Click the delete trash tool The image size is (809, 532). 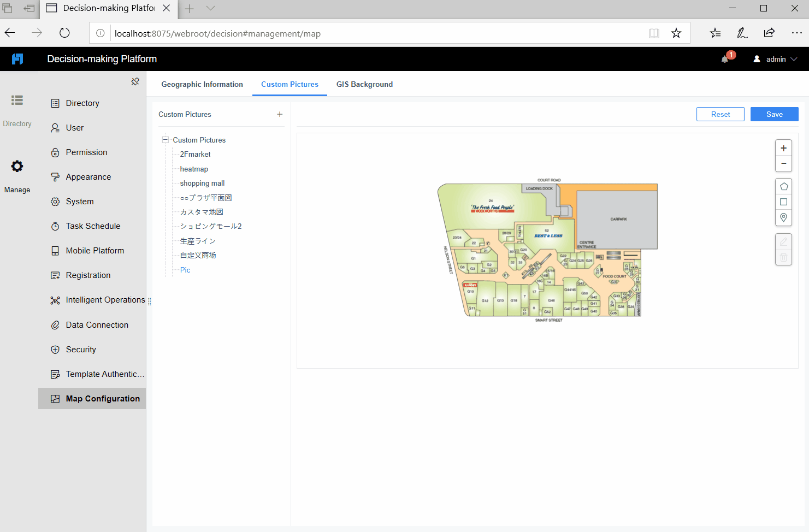pos(783,257)
